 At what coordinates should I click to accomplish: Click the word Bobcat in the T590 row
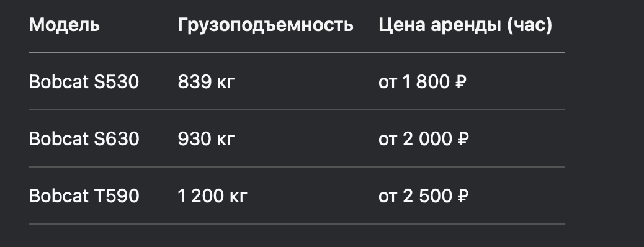59,196
